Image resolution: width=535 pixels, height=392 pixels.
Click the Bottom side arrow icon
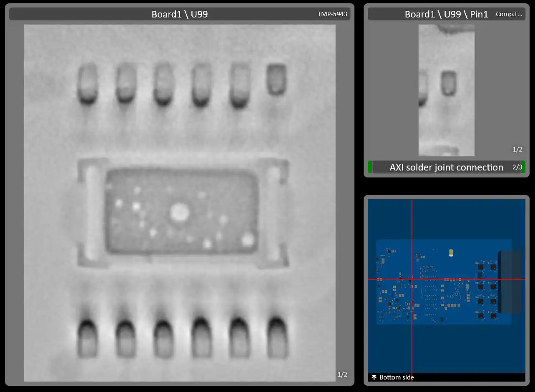coord(374,377)
